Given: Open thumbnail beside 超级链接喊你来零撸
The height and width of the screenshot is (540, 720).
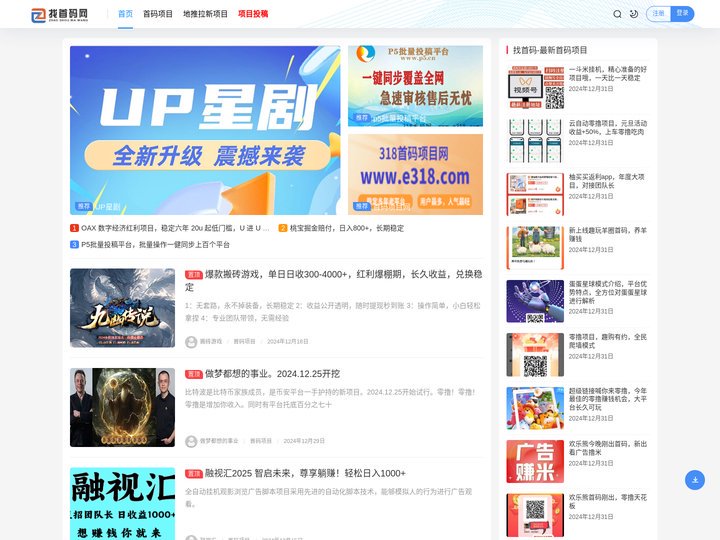Looking at the screenshot, I should (x=535, y=408).
